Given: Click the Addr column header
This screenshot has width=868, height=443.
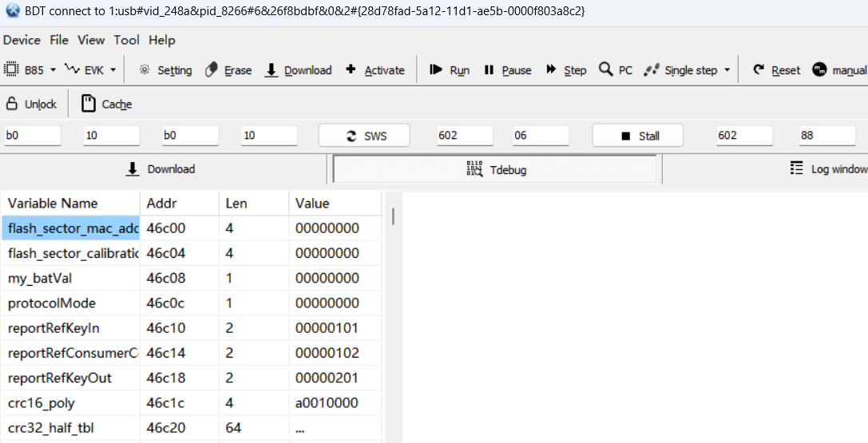Looking at the screenshot, I should [180, 203].
